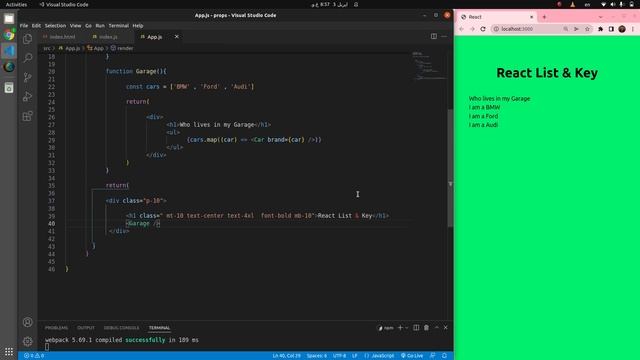Open the Help menu in VS Code
This screenshot has height=360, width=640.
[x=138, y=25]
